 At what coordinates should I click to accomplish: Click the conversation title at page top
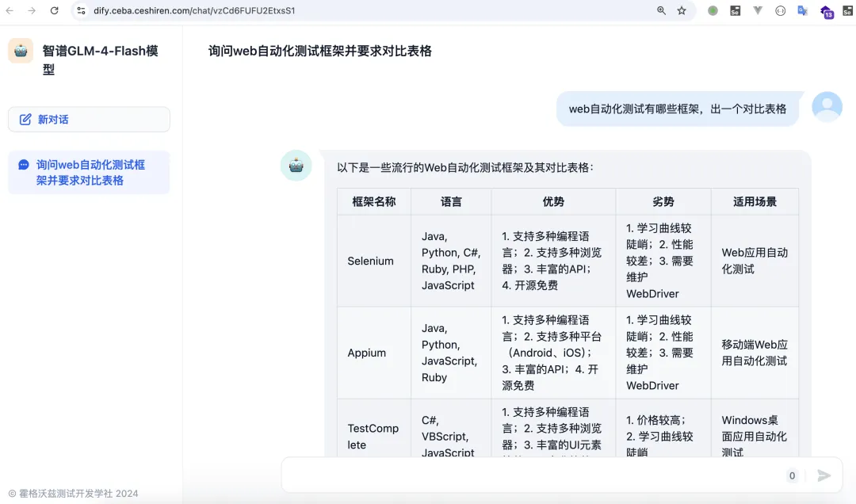(x=320, y=51)
